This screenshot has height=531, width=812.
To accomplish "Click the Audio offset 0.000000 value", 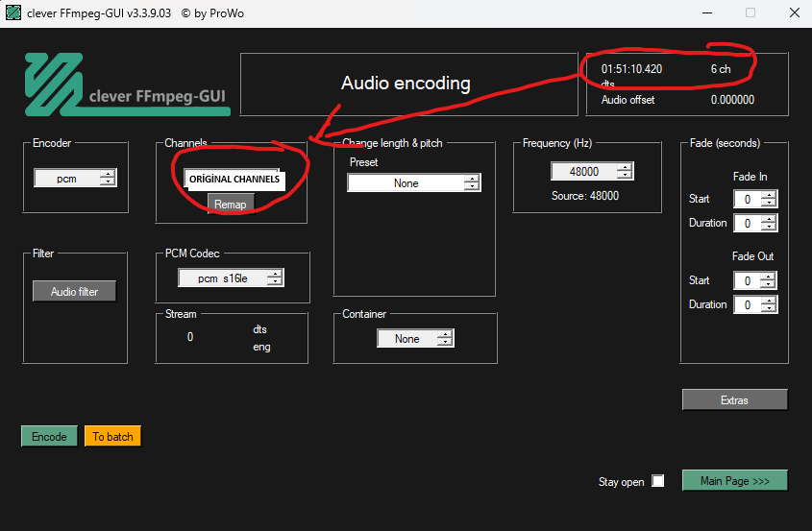I will 732,99.
